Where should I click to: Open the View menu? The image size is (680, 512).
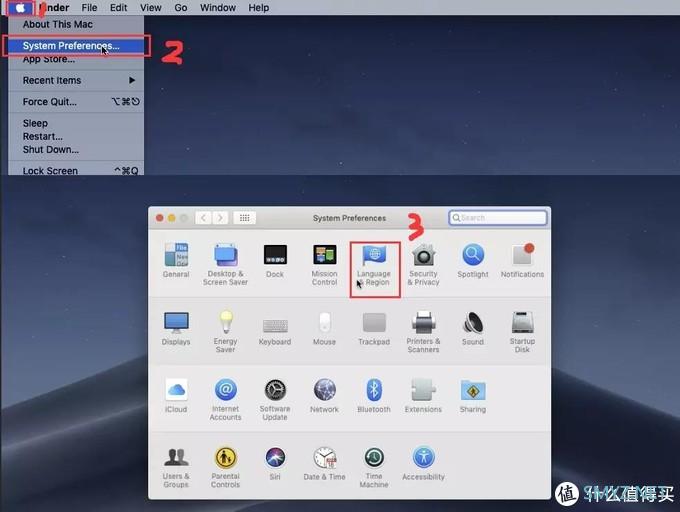[150, 8]
